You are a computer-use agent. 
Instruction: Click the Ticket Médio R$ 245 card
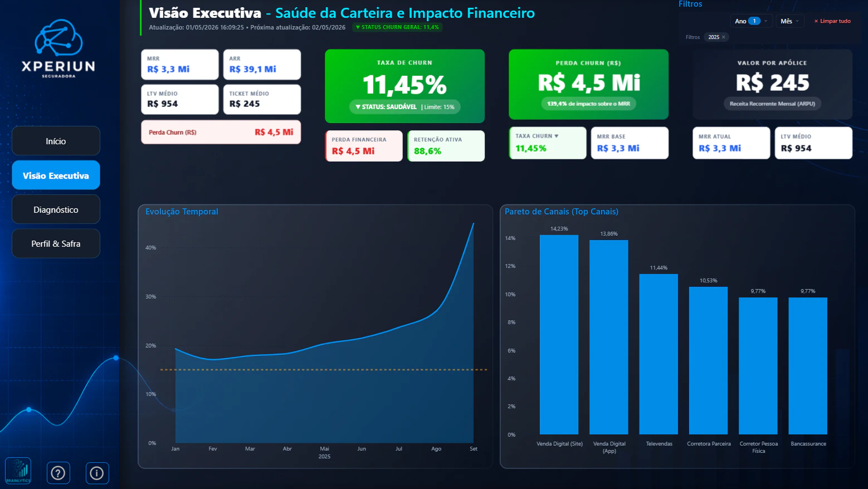262,99
